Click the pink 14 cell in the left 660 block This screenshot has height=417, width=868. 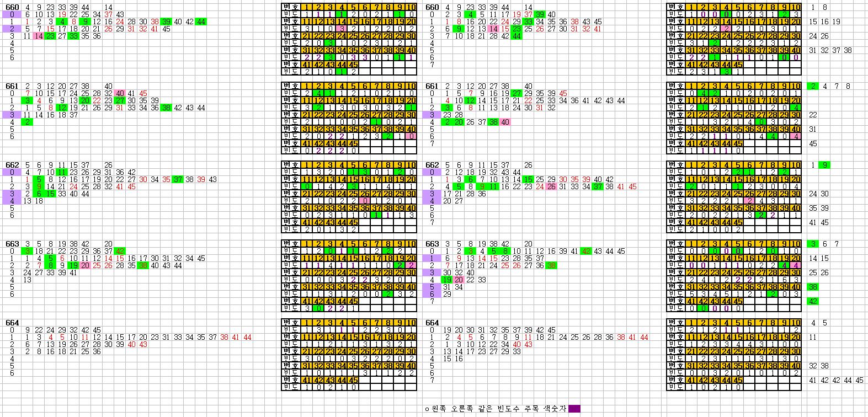click(x=38, y=36)
